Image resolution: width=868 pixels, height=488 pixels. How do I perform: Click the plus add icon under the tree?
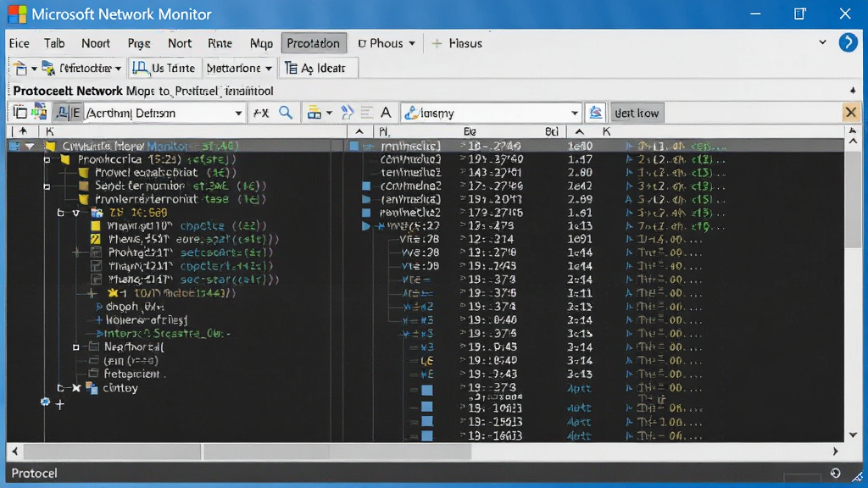click(x=60, y=404)
